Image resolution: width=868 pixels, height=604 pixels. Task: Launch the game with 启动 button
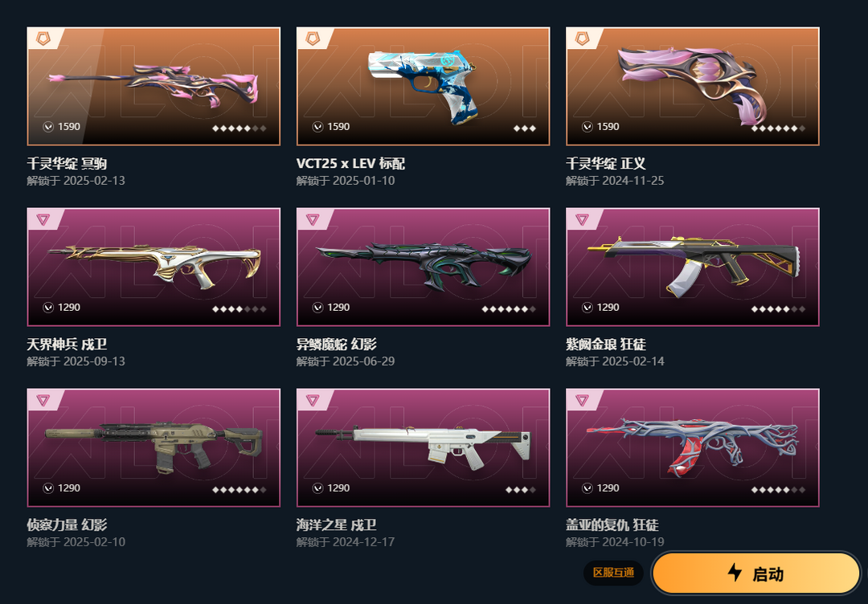[756, 573]
